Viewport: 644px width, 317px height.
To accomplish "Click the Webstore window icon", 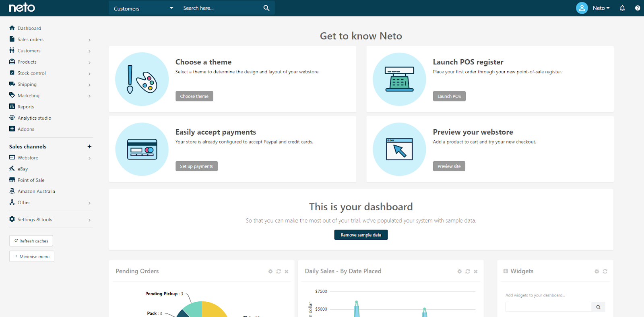I will tap(12, 157).
